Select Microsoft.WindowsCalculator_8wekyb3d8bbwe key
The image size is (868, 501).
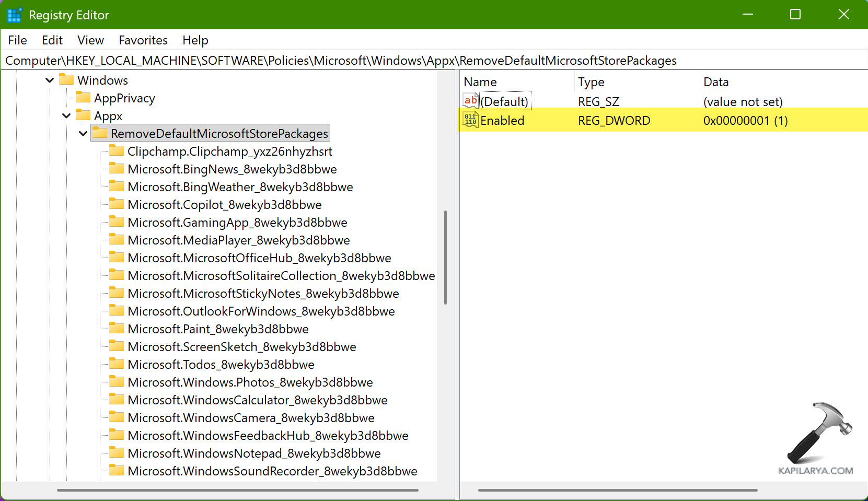tap(257, 400)
